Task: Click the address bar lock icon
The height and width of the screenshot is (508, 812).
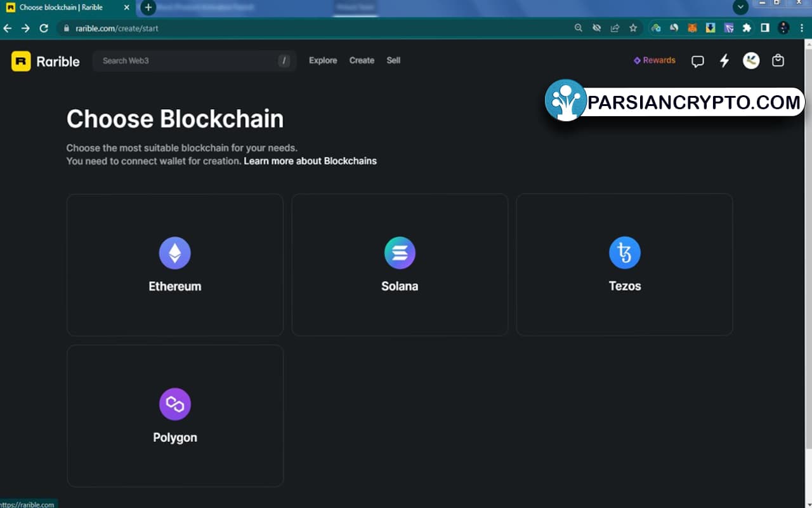Action: (x=66, y=29)
